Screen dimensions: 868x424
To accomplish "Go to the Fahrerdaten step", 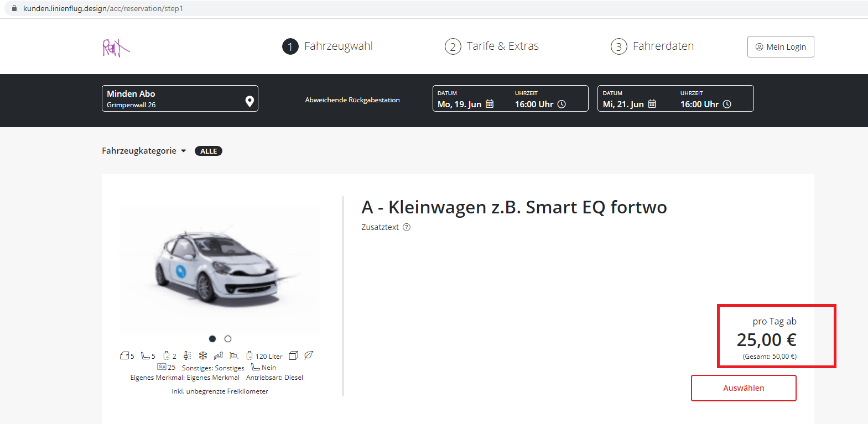I will (x=652, y=46).
